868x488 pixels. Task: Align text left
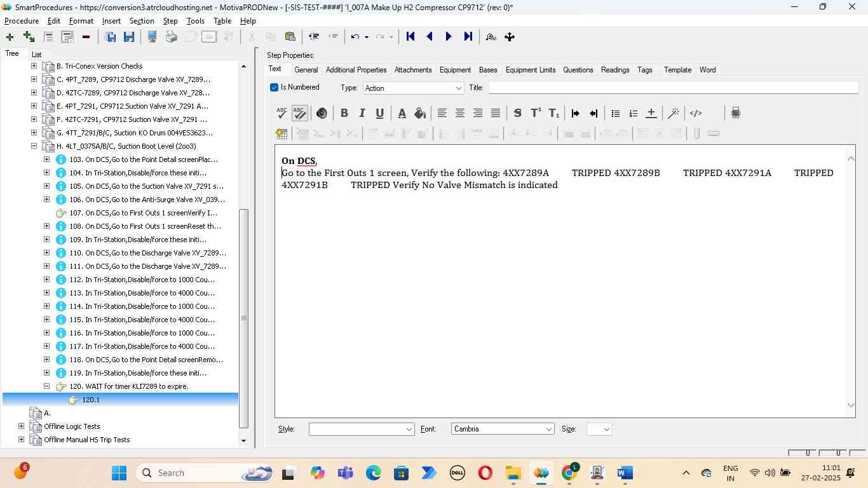tap(442, 113)
